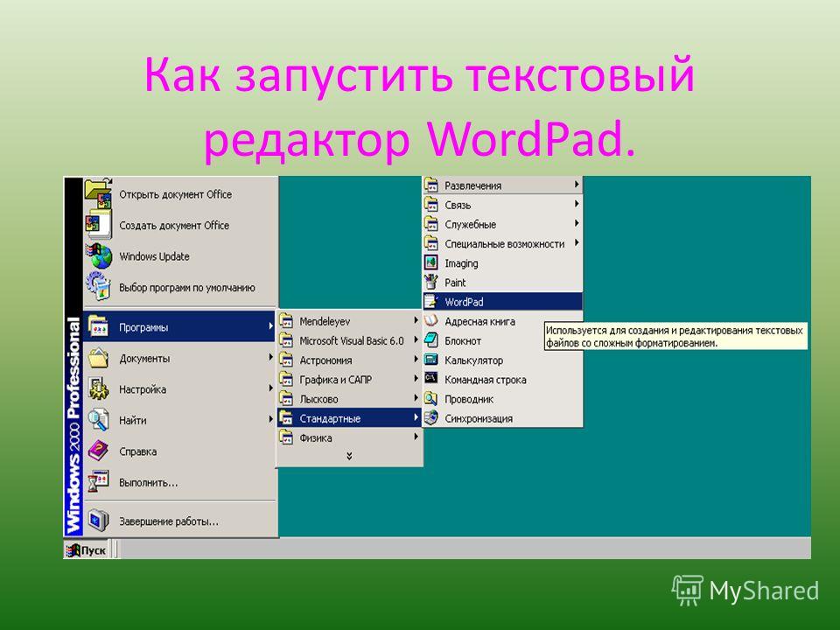840x630 pixels.
Task: Expand the Найти submenu arrow
Action: [x=270, y=419]
